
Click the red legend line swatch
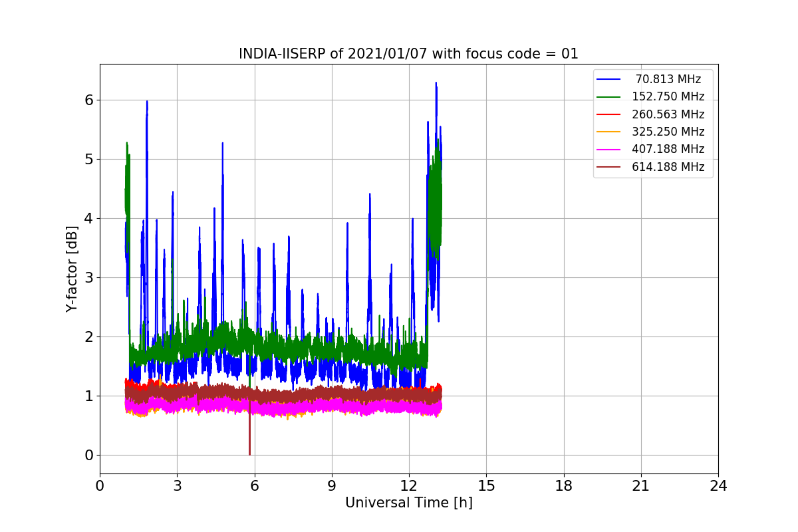click(609, 114)
